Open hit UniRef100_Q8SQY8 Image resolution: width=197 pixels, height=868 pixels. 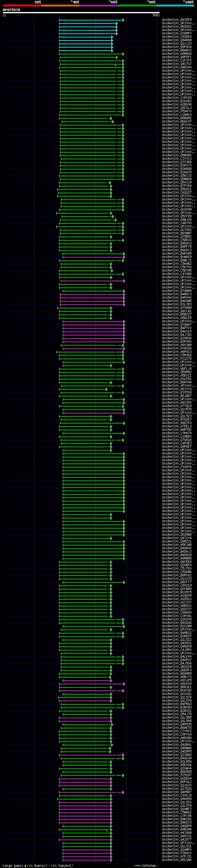pos(177,667)
